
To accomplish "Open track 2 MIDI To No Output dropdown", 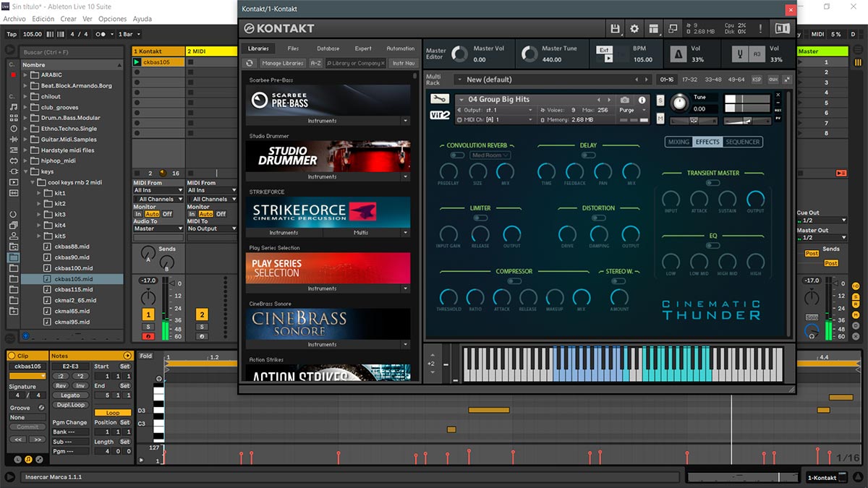I will pyautogui.click(x=212, y=228).
